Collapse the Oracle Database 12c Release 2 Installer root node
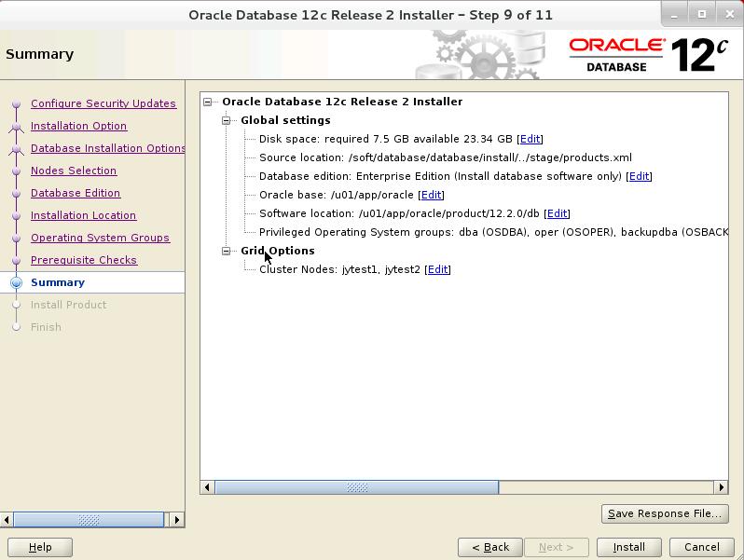The height and width of the screenshot is (560, 744). 207,102
